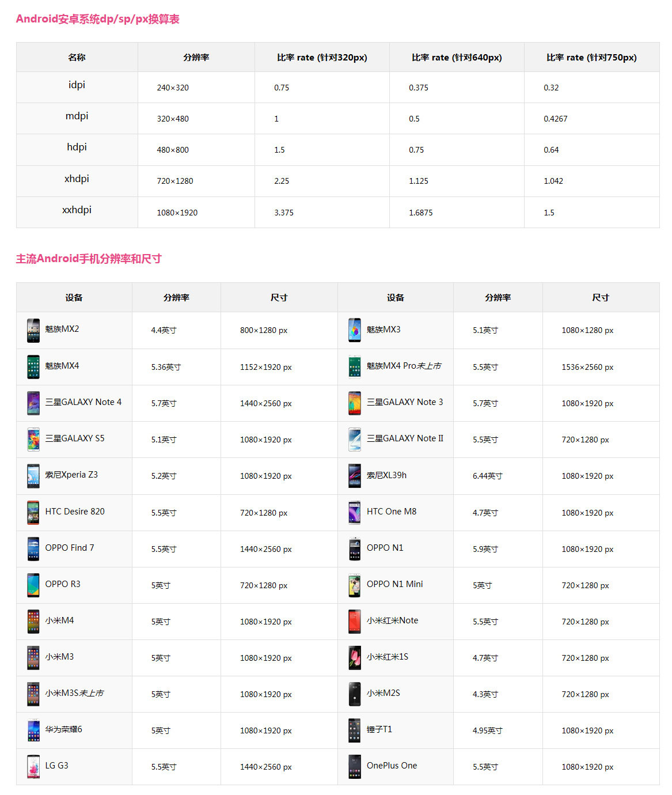
Task: Click the idpi row label
Action: click(77, 85)
